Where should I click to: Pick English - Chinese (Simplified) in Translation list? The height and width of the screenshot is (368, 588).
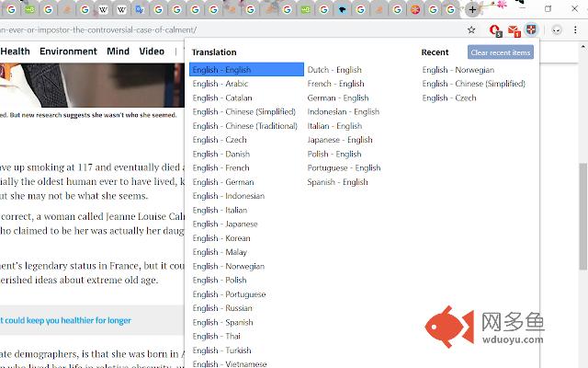coord(244,111)
